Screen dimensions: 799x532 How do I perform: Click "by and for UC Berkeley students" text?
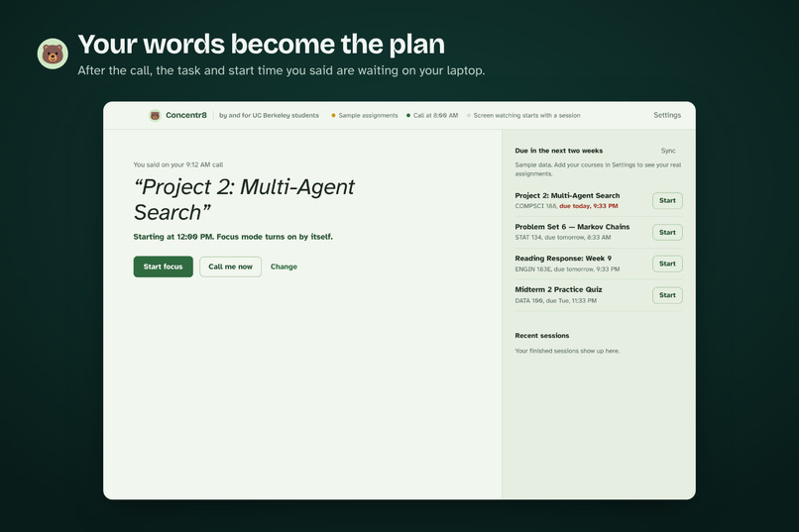(x=269, y=116)
